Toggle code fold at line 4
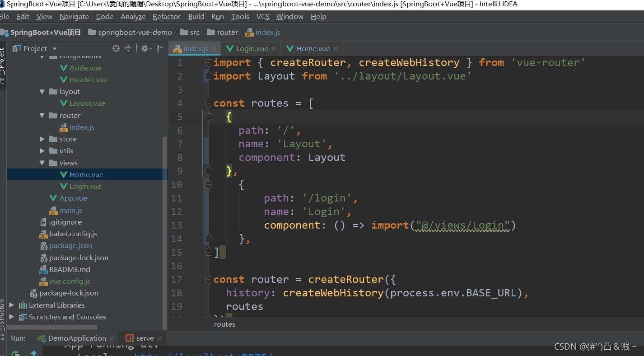 [x=209, y=103]
